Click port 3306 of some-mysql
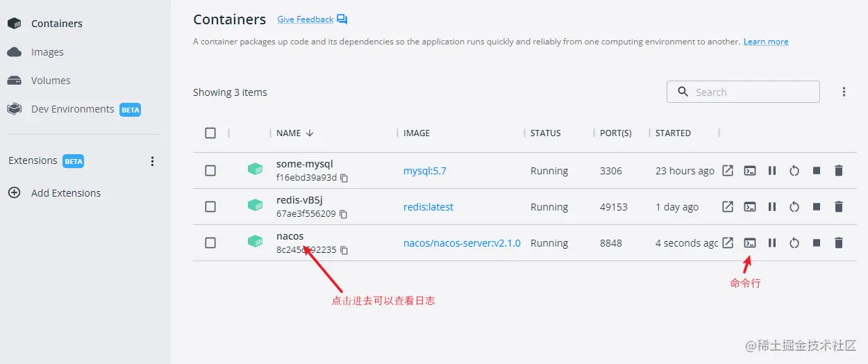868x364 pixels. point(611,171)
